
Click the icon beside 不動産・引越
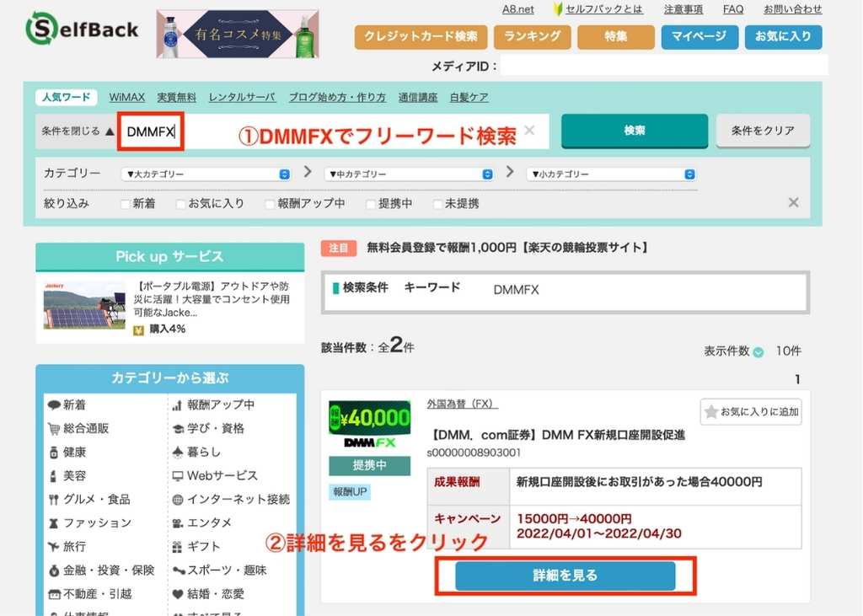(x=53, y=595)
